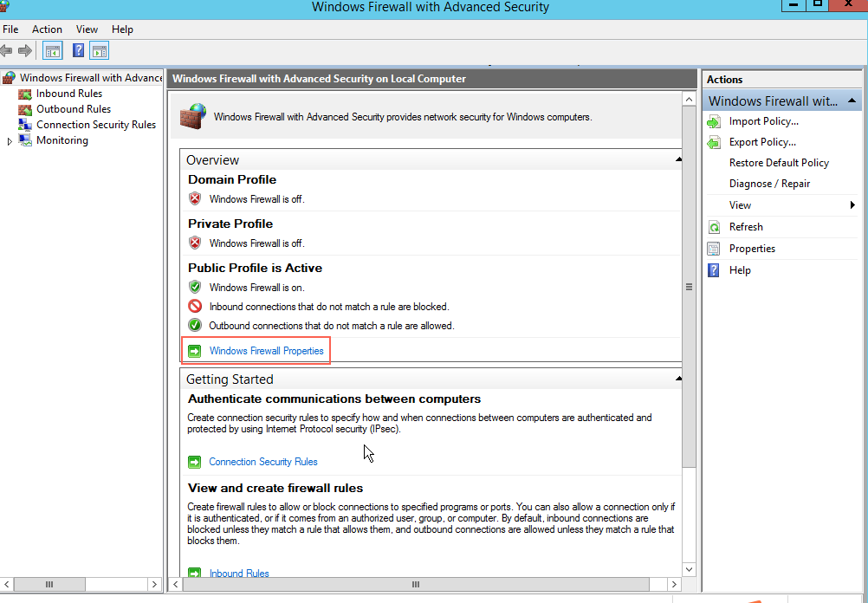868x603 pixels.
Task: Click the blue Help toolbar icon
Action: pos(78,51)
